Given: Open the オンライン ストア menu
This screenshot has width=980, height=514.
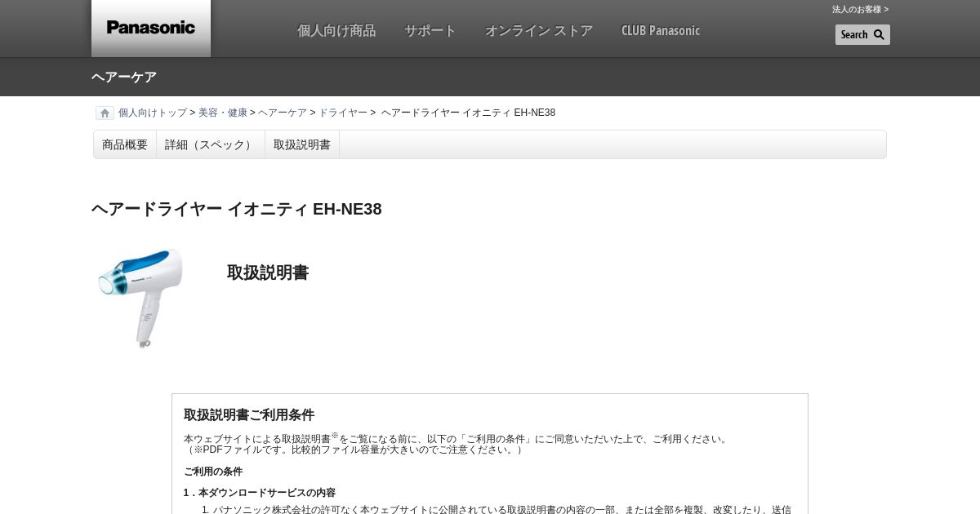Looking at the screenshot, I should [x=539, y=30].
